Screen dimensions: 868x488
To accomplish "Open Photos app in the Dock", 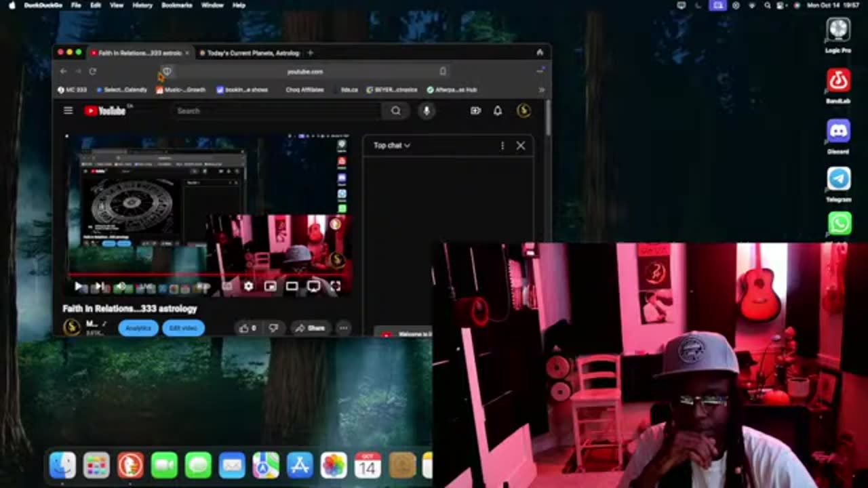I will click(x=334, y=466).
